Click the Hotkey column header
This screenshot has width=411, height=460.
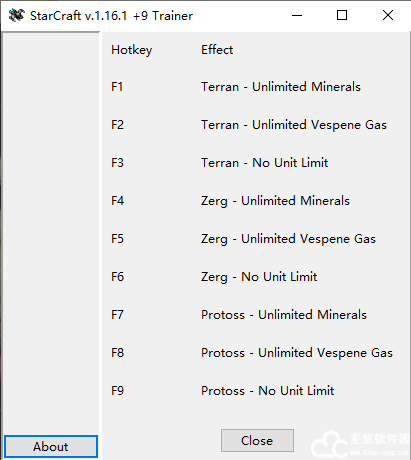coord(132,50)
